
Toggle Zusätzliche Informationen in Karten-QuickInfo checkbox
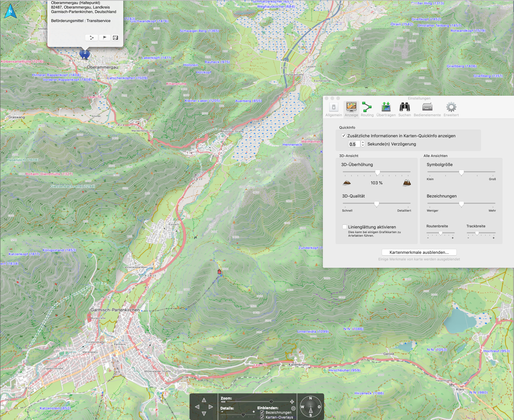point(344,136)
